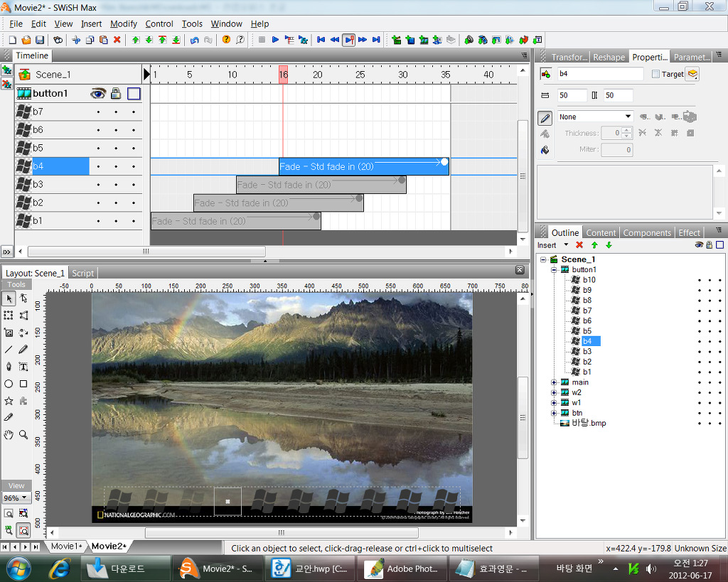
Task: Click the Undo arrow icon
Action: 195,40
